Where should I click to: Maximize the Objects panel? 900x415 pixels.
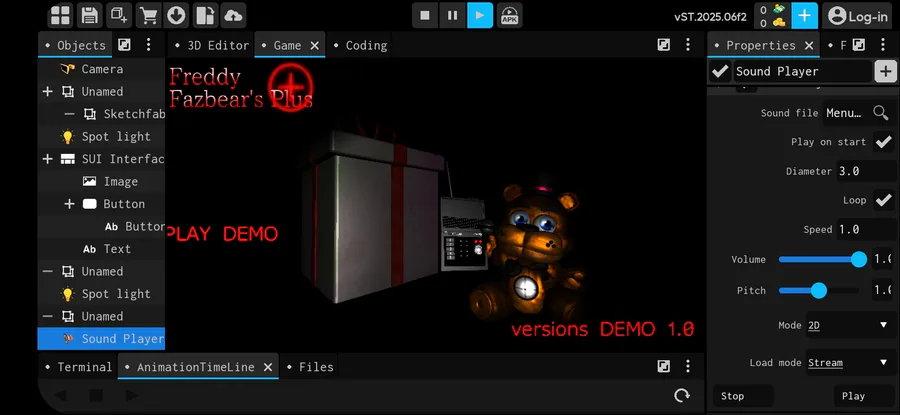[x=124, y=45]
